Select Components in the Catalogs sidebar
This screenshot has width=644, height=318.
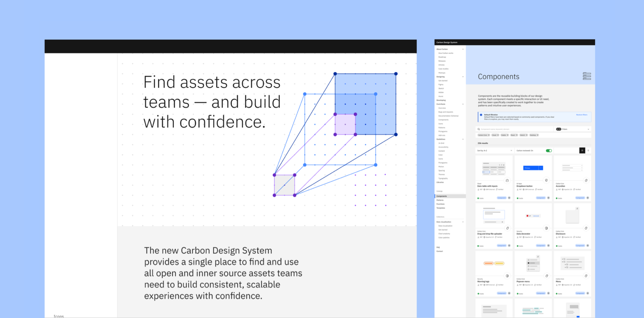point(450,196)
